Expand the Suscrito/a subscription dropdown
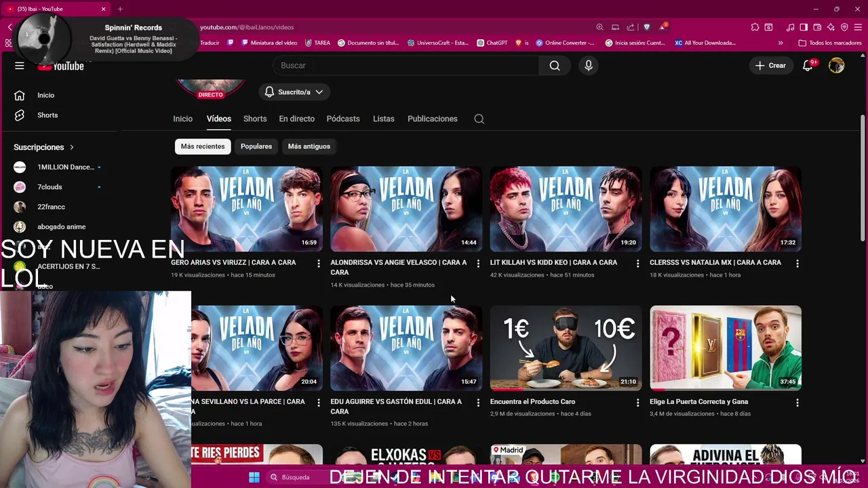Screen dimensions: 868x488 point(294,91)
